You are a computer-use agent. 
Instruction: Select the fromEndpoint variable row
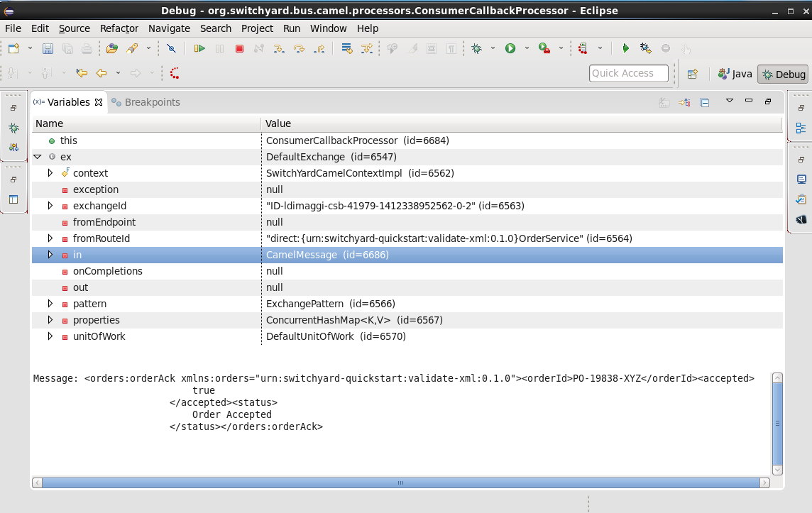click(407, 222)
